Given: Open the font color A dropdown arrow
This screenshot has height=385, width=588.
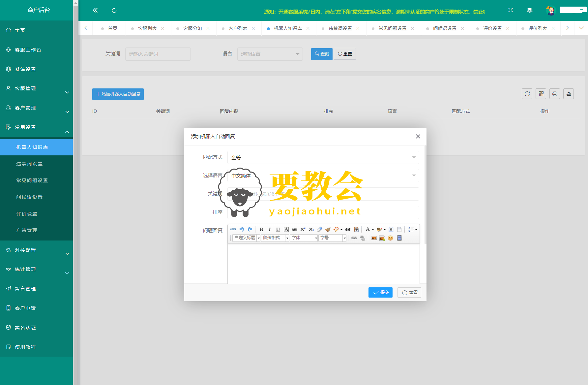Looking at the screenshot, I should pos(373,230).
